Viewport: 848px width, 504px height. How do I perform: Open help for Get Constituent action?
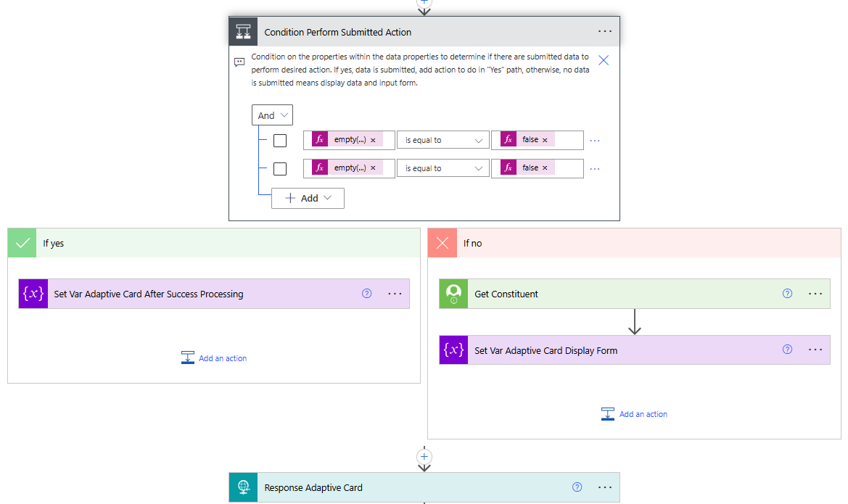pyautogui.click(x=788, y=294)
